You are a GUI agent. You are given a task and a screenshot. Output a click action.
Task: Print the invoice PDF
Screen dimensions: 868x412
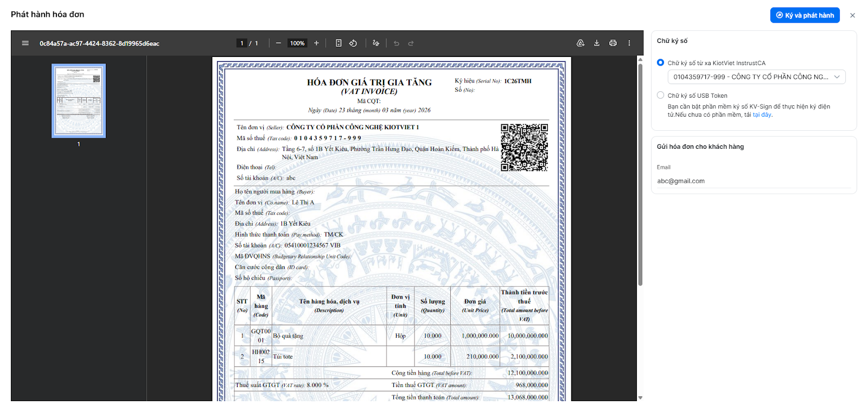pyautogui.click(x=613, y=43)
